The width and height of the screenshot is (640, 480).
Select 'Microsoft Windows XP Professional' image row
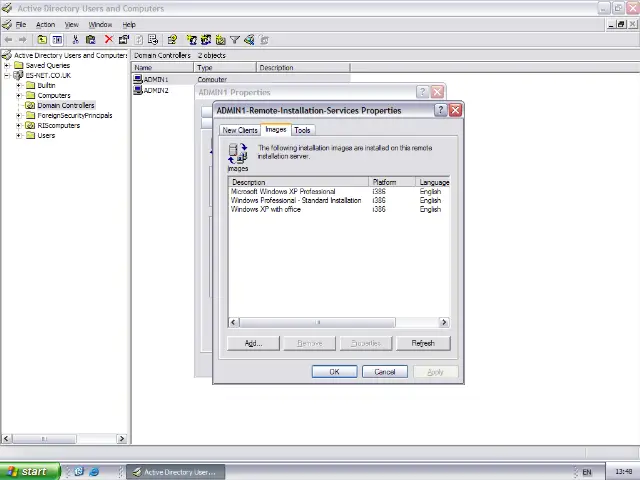pos(339,191)
